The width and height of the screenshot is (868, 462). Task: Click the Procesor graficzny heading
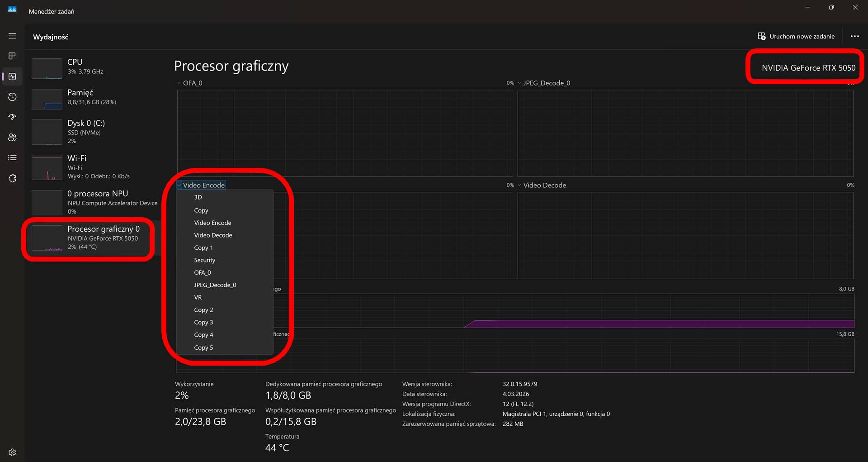tap(231, 66)
